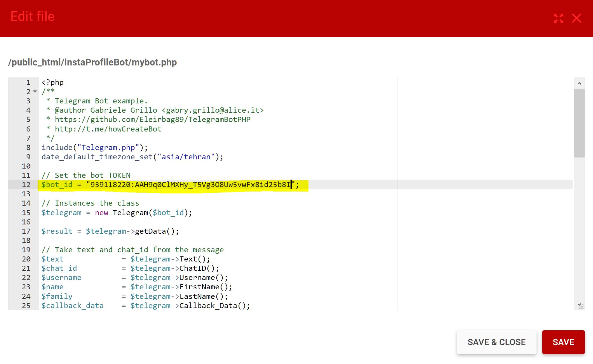This screenshot has height=364, width=593.
Task: Click the SAVE button
Action: tap(563, 342)
